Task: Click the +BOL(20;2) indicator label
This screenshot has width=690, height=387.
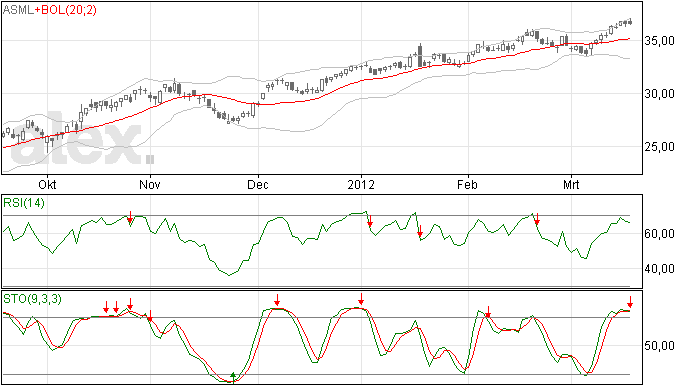Action: pos(66,10)
